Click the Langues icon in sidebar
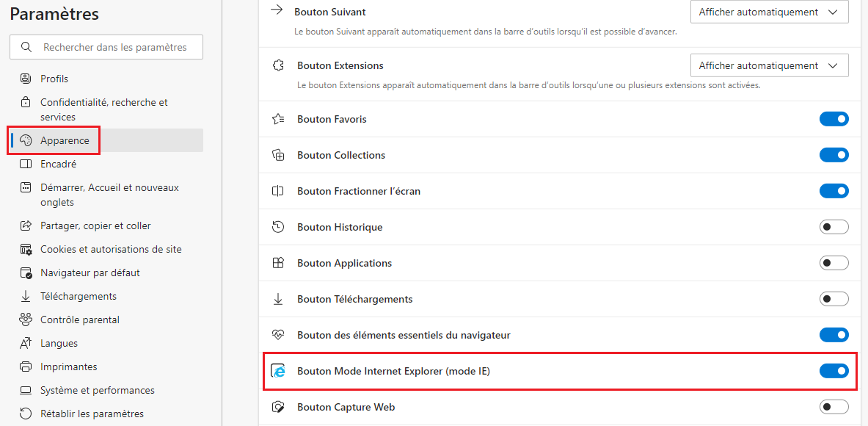The height and width of the screenshot is (426, 868). click(x=26, y=344)
